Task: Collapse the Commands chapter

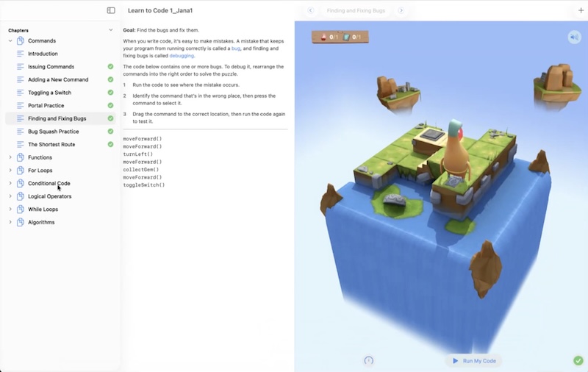Action: (10, 40)
